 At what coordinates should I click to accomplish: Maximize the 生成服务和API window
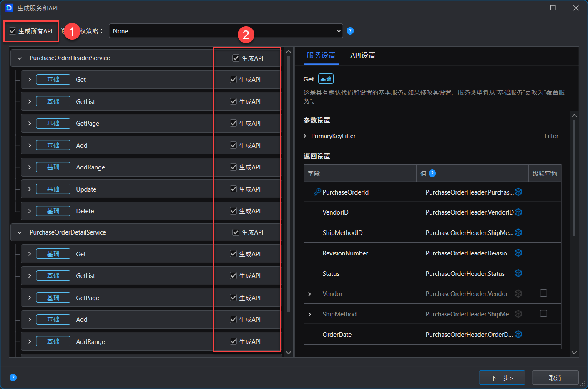tap(553, 8)
